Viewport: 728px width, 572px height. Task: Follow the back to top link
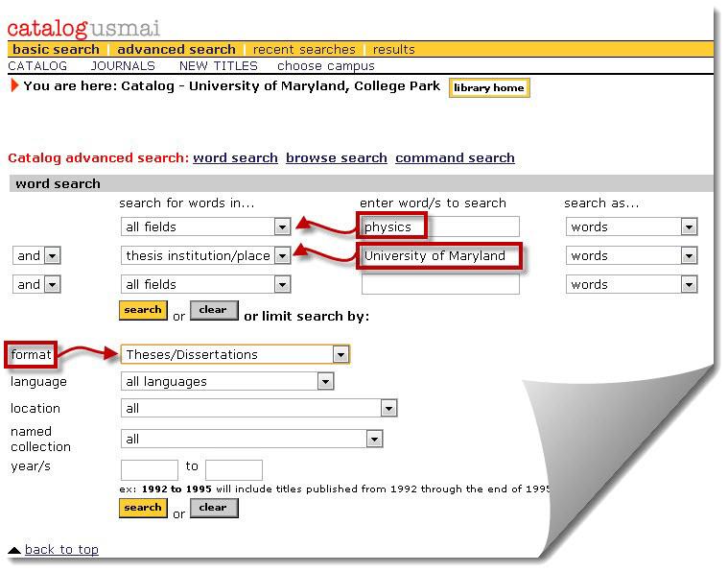pyautogui.click(x=61, y=550)
